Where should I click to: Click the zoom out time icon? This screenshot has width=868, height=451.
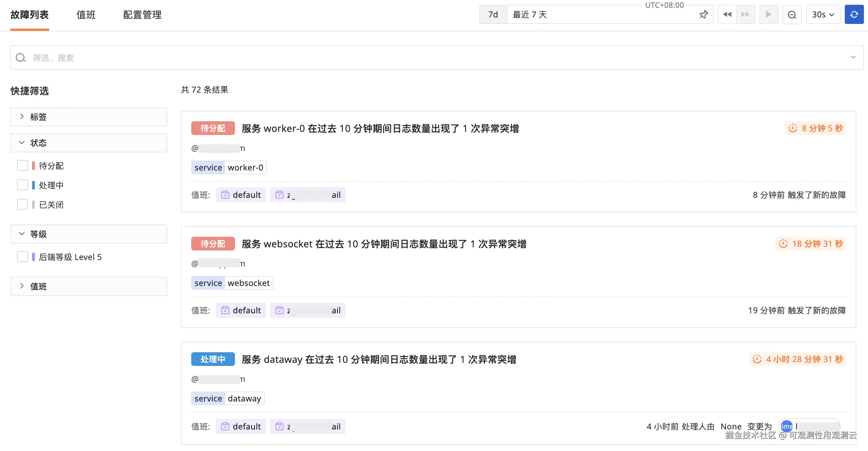792,15
